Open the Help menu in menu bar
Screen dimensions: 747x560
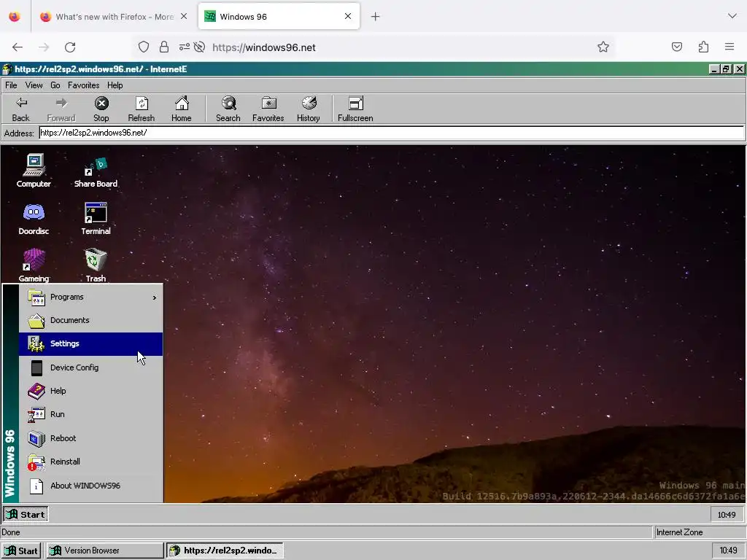[115, 85]
